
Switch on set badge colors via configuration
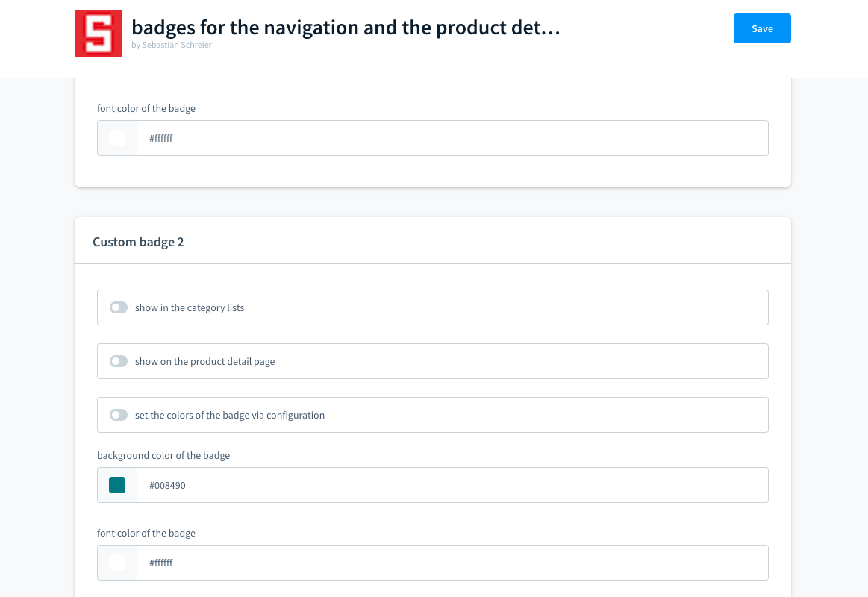(x=119, y=415)
